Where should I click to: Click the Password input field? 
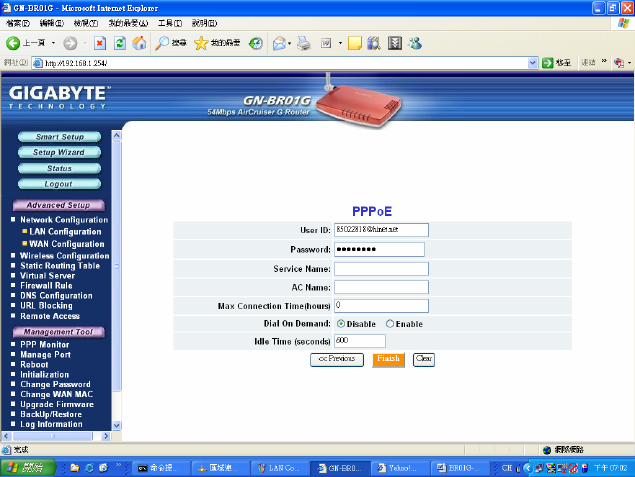[379, 249]
